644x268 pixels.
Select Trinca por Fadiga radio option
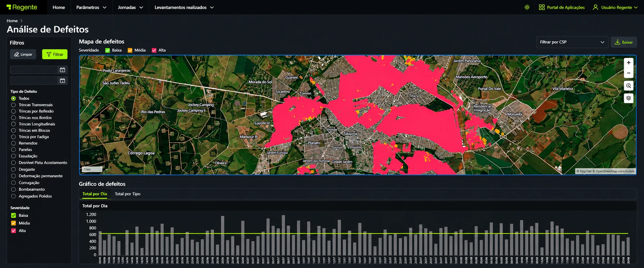(14, 137)
